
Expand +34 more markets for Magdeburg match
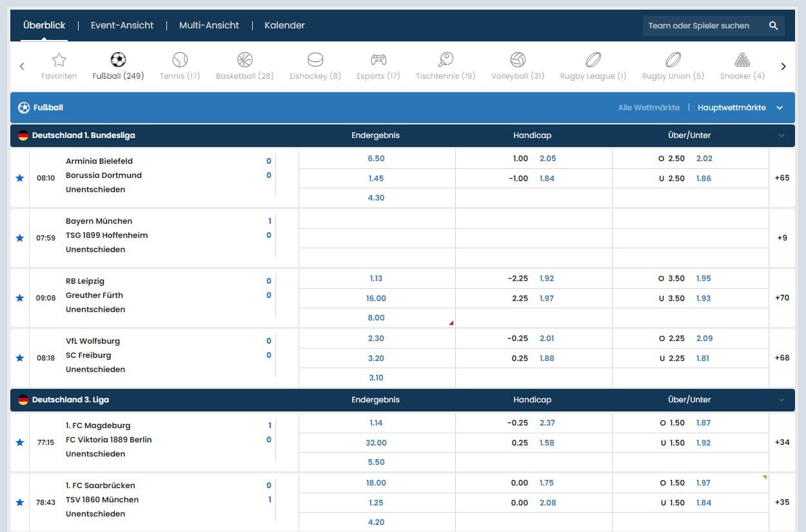pos(782,442)
